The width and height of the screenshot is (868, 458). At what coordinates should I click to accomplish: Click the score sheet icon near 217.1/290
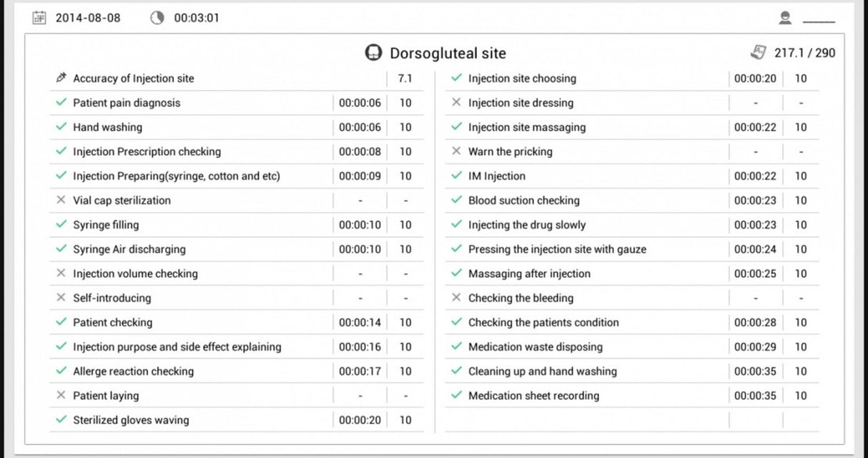[x=760, y=51]
